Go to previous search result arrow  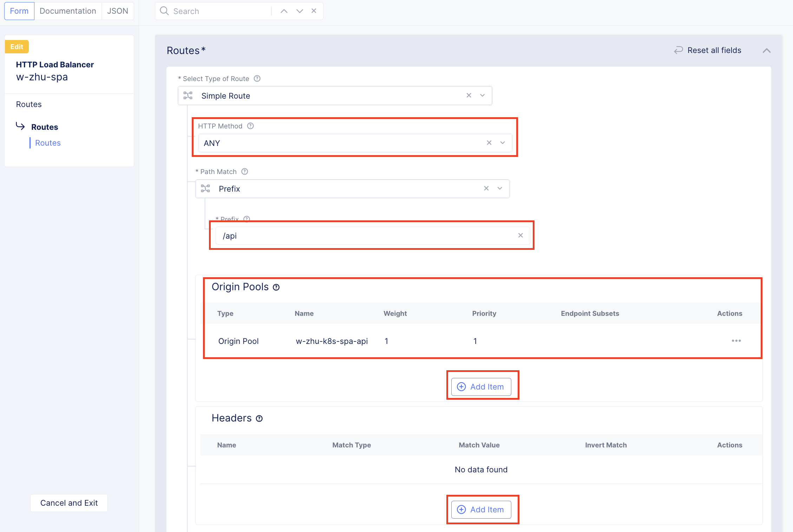[x=284, y=11]
